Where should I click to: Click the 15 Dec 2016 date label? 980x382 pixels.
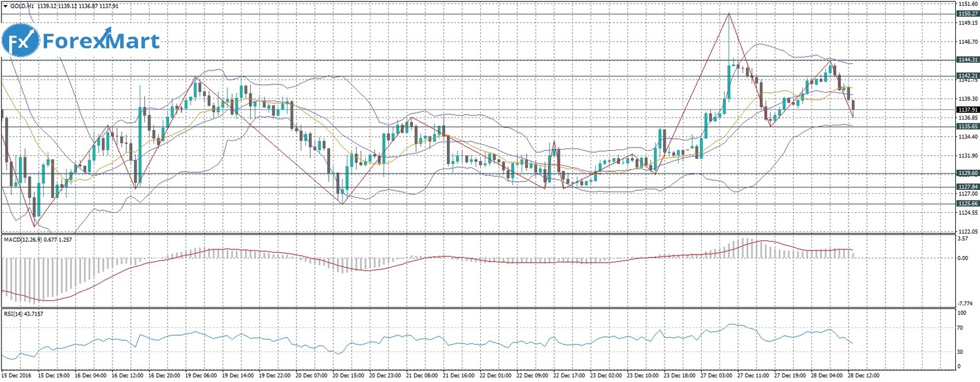[x=16, y=376]
